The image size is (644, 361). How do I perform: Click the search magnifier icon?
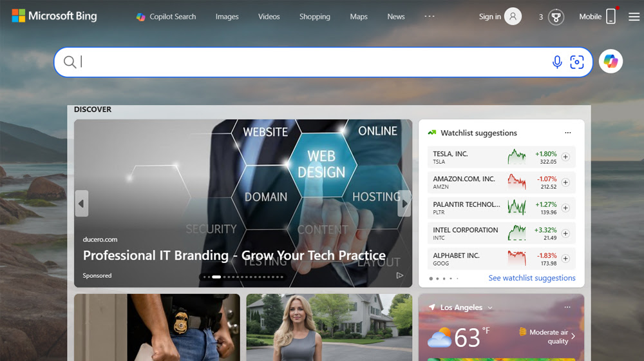tap(70, 62)
